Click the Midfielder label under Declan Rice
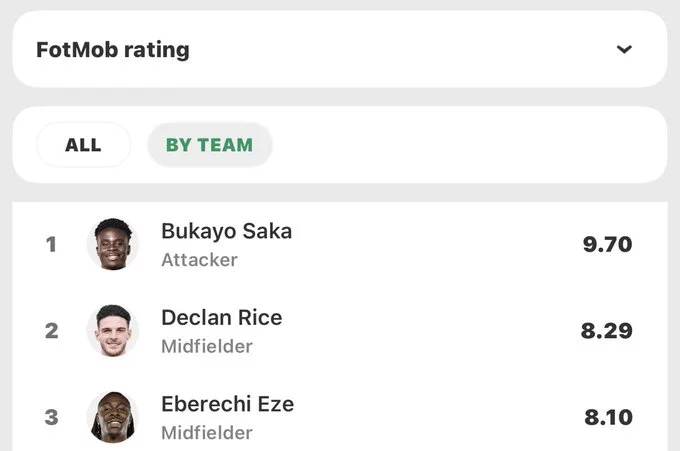This screenshot has height=451, width=680. point(207,346)
